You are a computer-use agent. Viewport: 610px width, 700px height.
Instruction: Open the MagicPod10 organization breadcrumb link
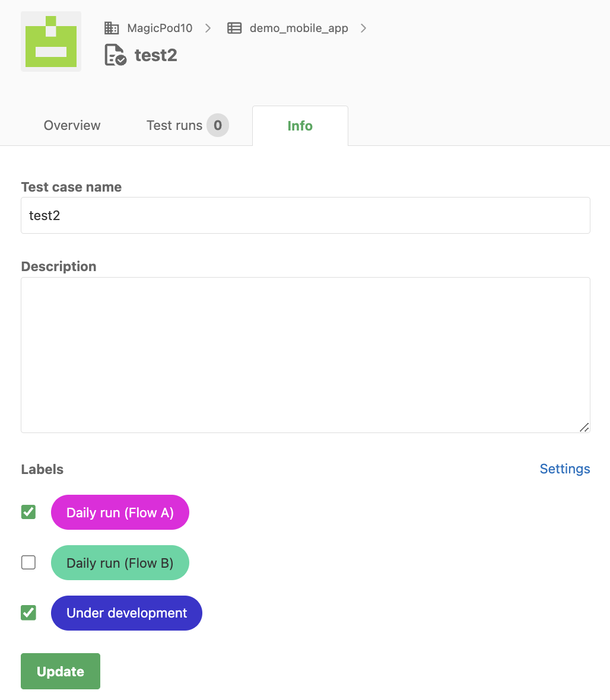coord(160,28)
